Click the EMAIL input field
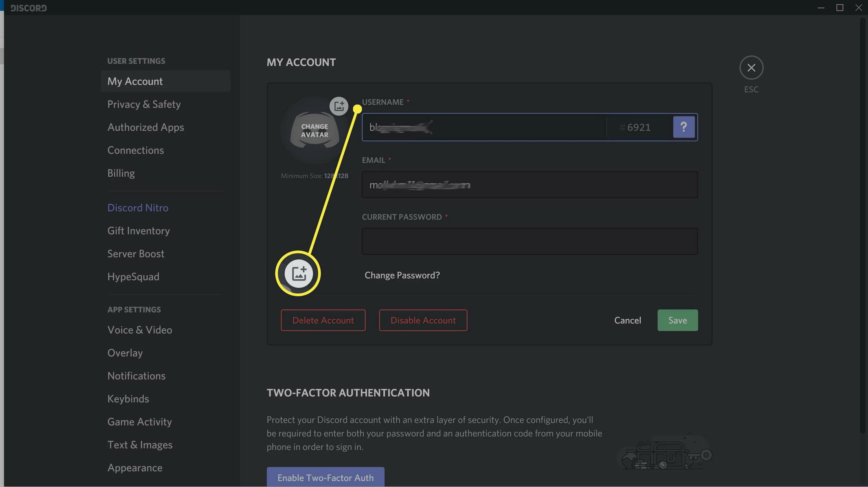Viewport: 868px width, 487px height. point(529,184)
